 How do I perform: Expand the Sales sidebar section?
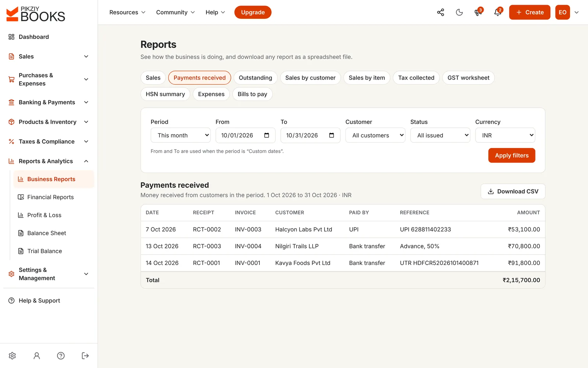(49, 56)
